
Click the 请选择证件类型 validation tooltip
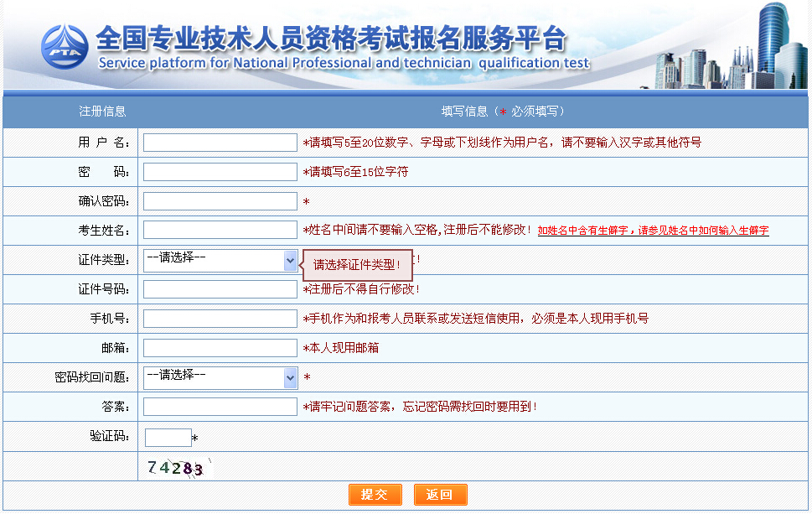(358, 265)
